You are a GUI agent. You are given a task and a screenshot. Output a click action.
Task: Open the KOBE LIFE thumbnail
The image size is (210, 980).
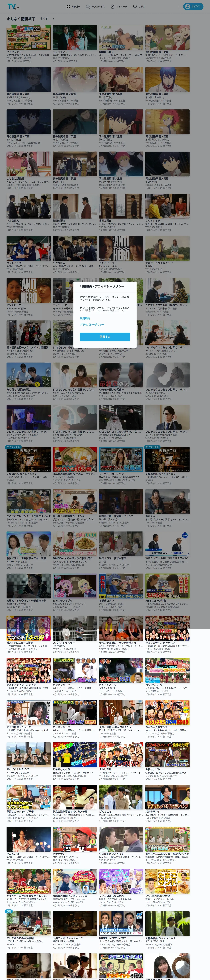[x=121, y=37]
